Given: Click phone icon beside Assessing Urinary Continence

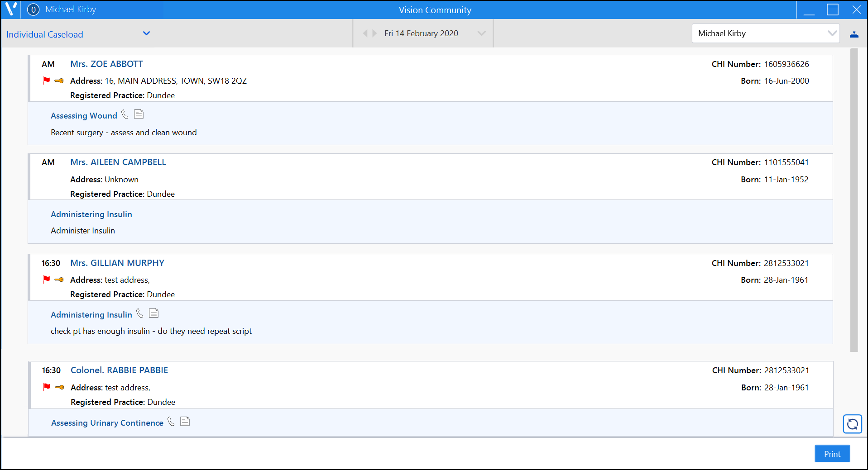Looking at the screenshot, I should coord(171,421).
